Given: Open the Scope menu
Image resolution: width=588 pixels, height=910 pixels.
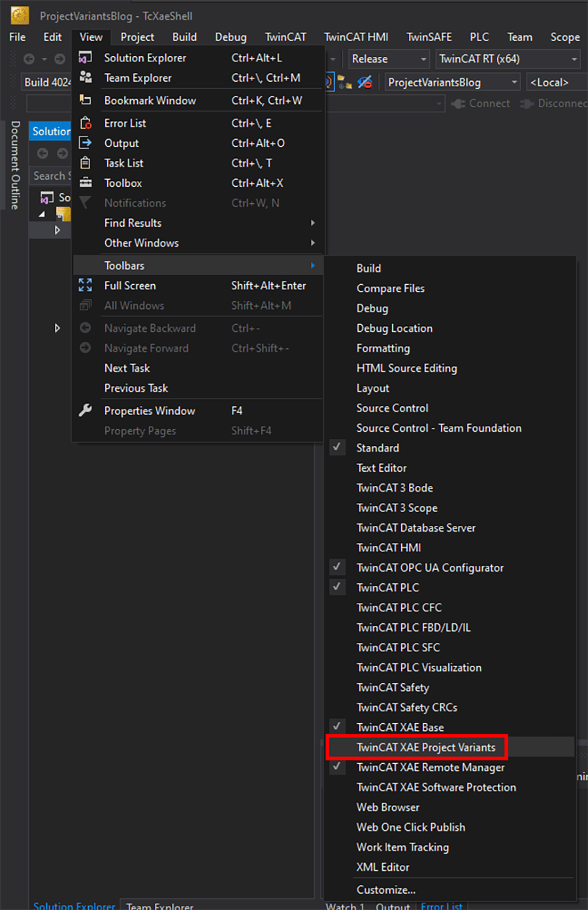Looking at the screenshot, I should 565,37.
